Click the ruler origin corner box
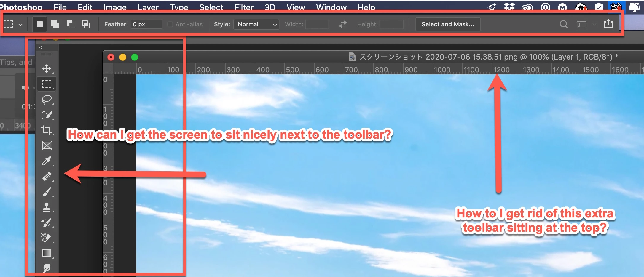644x277 pixels. coord(108,69)
